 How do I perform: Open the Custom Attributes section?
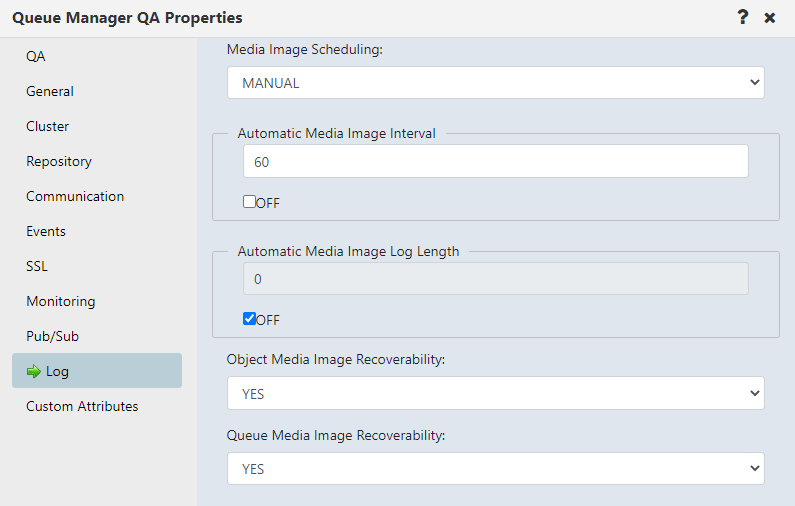[82, 406]
